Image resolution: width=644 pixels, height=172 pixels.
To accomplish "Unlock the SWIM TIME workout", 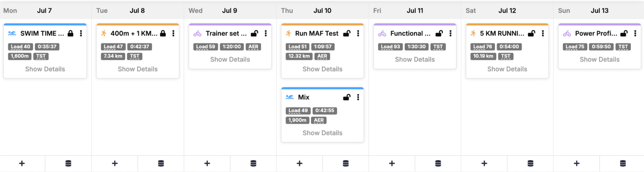I will 71,33.
